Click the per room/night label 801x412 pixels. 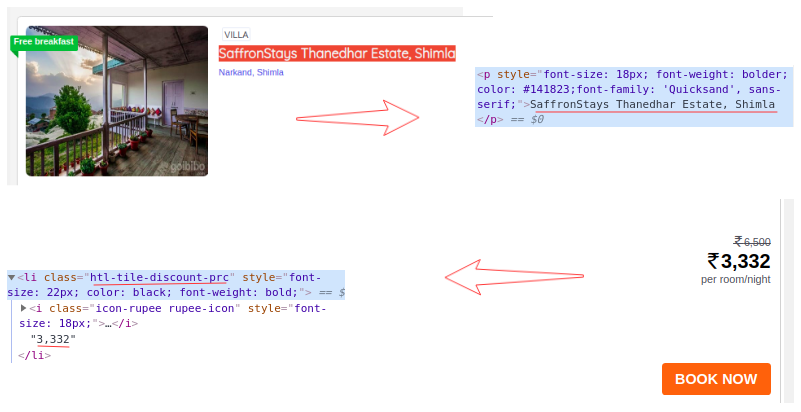click(735, 280)
